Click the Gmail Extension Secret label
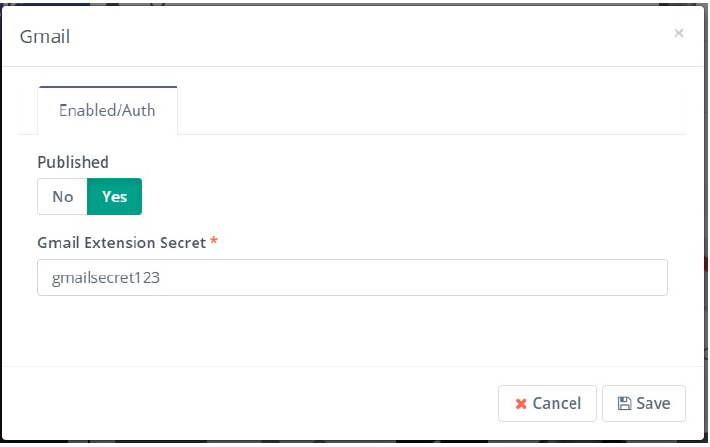Screen dimensions: 710x447 121,242
